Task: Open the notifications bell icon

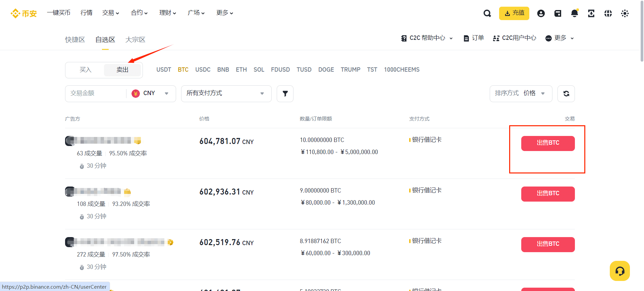Action: click(575, 13)
